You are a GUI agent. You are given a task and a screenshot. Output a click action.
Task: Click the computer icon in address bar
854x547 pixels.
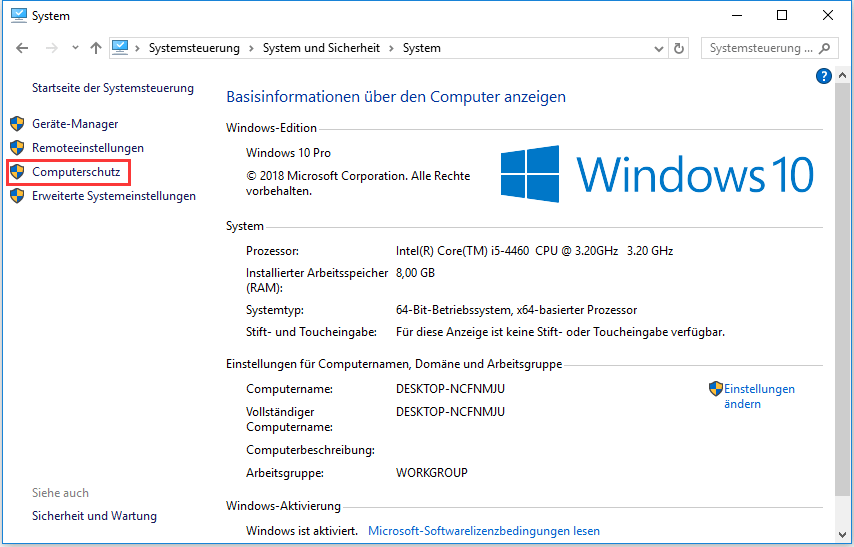click(120, 48)
